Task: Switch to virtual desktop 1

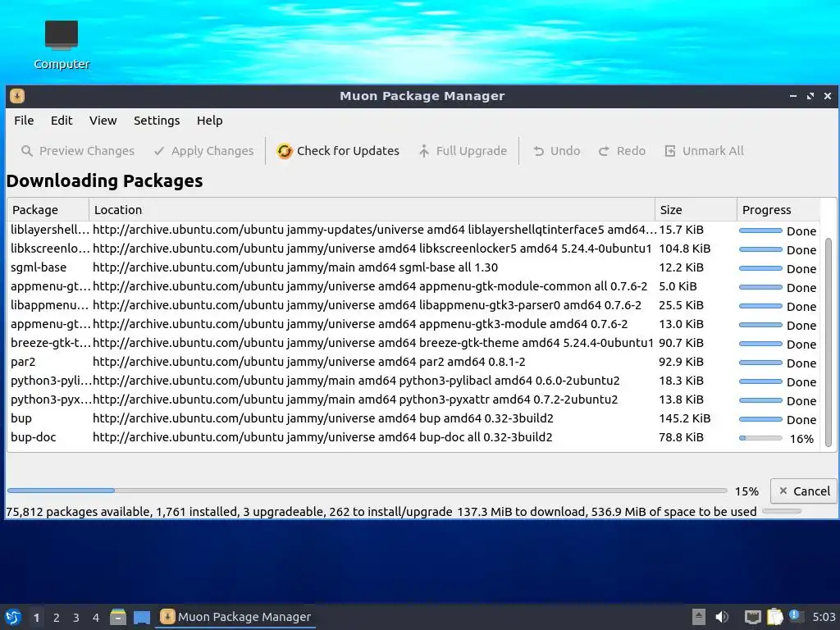Action: click(36, 618)
